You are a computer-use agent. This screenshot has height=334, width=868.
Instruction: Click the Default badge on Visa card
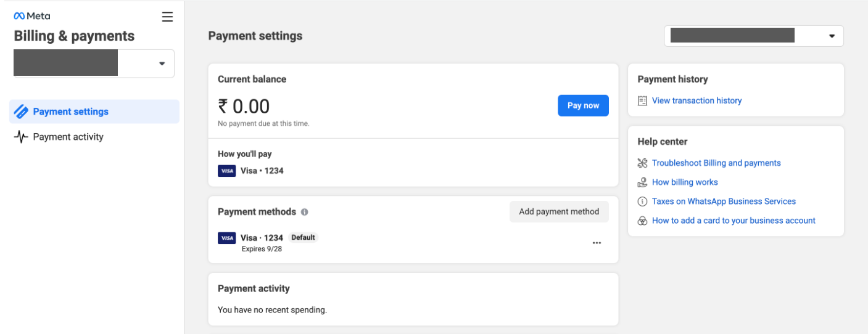(303, 237)
